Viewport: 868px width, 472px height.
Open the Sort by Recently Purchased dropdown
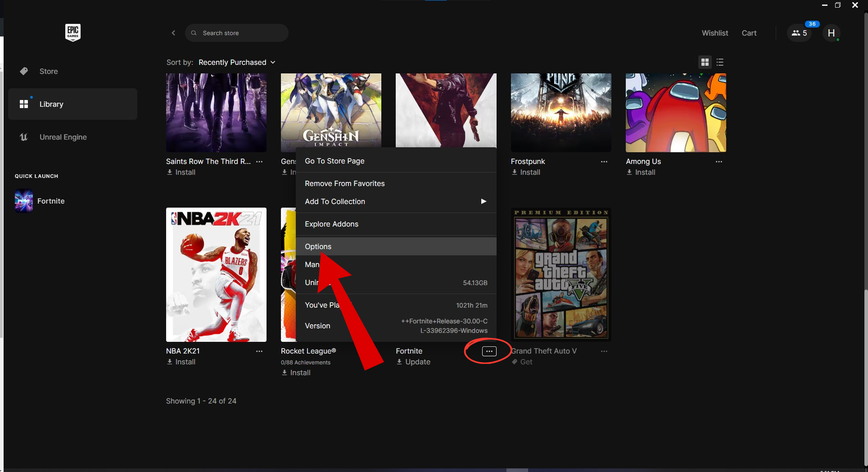click(x=237, y=62)
